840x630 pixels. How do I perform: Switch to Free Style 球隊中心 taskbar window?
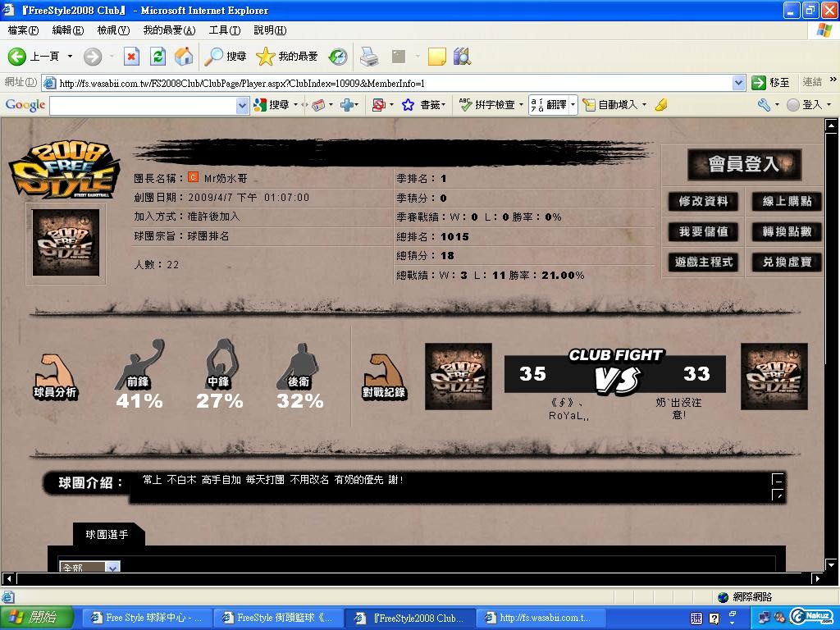148,618
